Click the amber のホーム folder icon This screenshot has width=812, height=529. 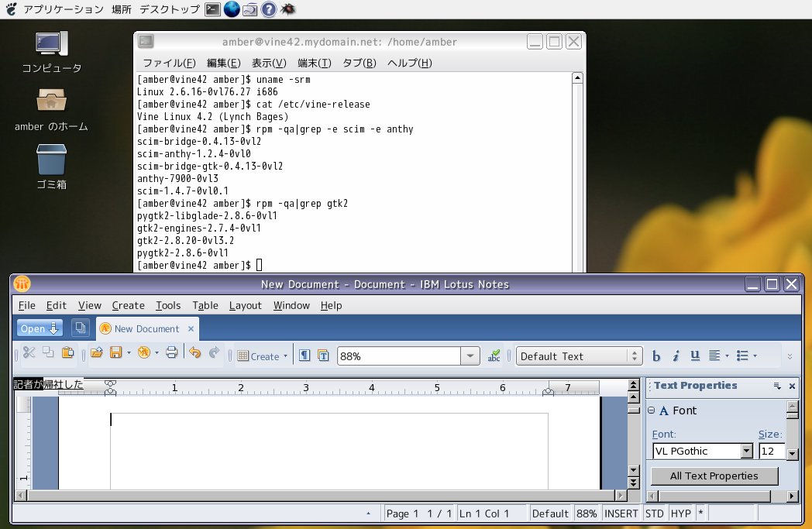(x=51, y=101)
